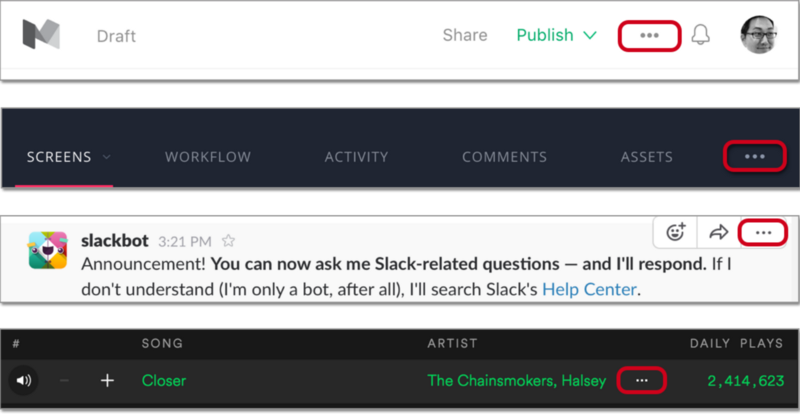
Task: Click the Medium logo icon
Action: pos(42,35)
